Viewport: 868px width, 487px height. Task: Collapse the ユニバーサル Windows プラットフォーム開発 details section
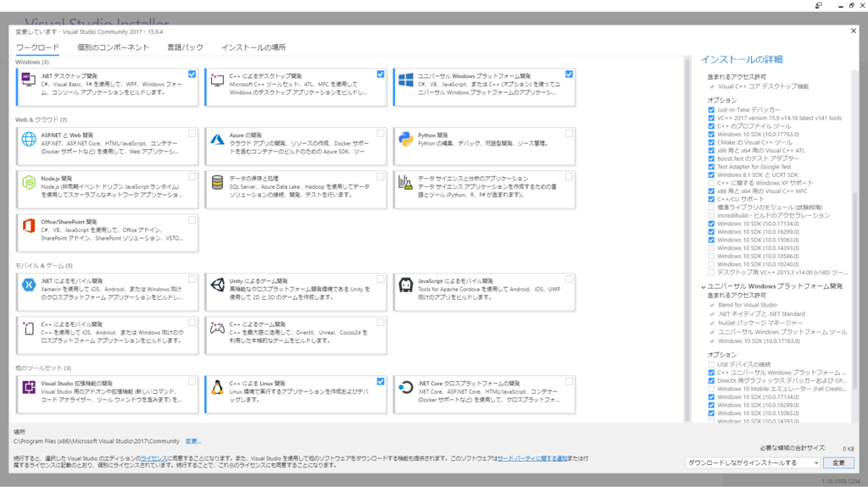click(x=704, y=286)
